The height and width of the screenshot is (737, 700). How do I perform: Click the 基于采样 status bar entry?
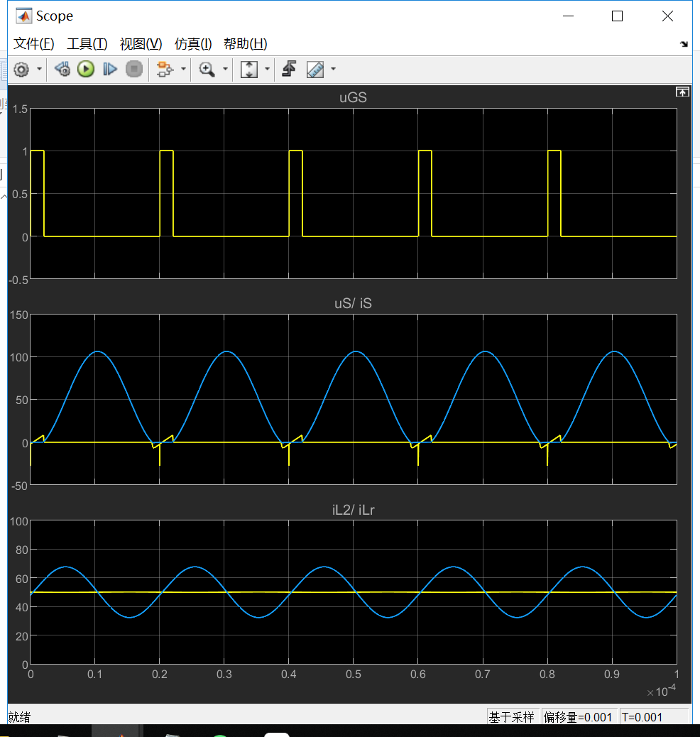511,717
